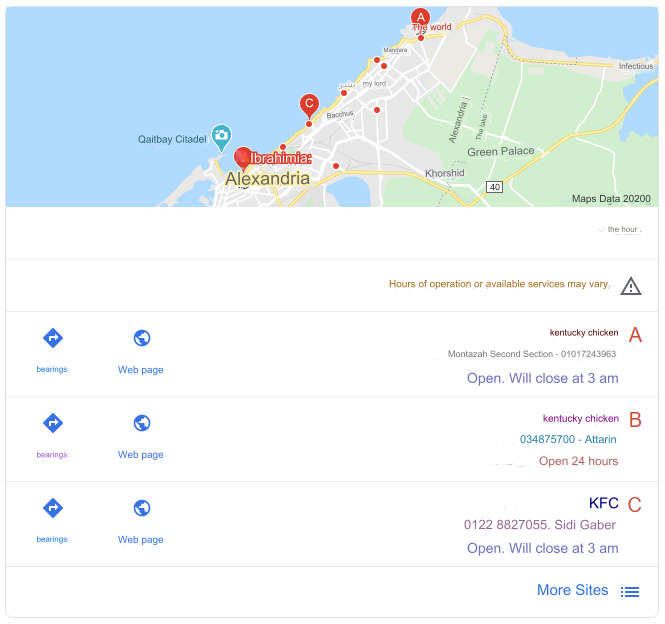Click '0122 8827055. Sidi Gaber' text
Screen dimensions: 665x624
click(539, 525)
